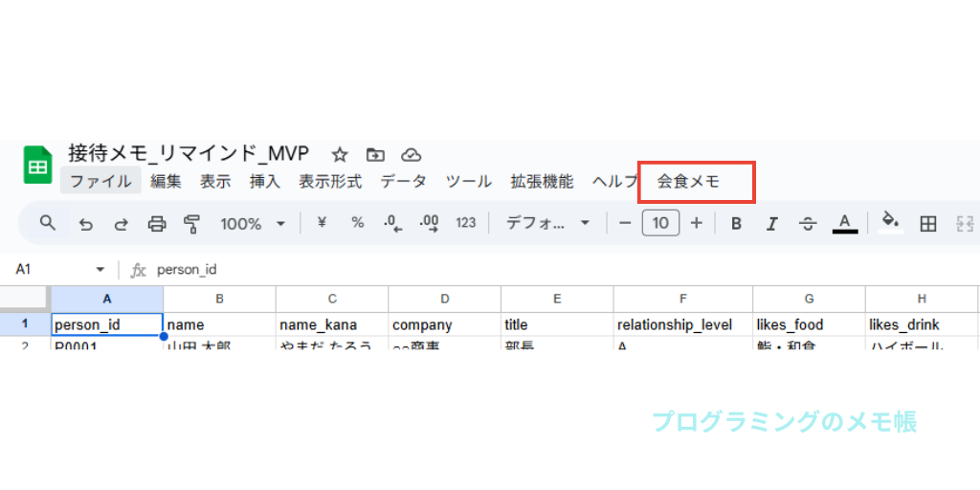Click the move to folder icon

point(376,155)
